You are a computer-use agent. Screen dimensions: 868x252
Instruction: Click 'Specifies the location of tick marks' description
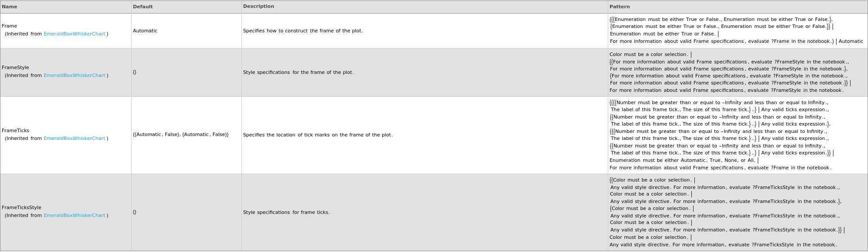[x=318, y=135]
